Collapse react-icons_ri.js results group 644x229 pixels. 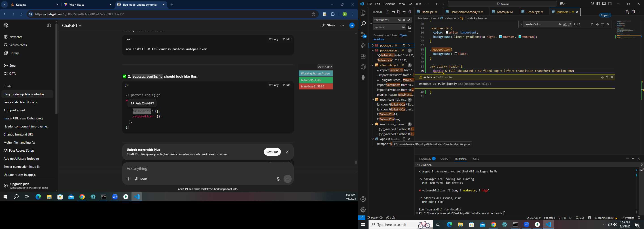pos(373,100)
